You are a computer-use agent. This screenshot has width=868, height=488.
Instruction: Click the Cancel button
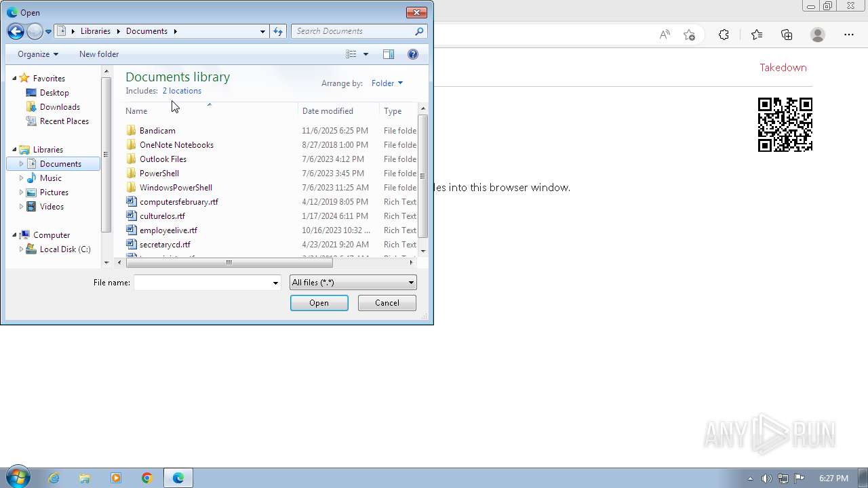[x=387, y=303]
